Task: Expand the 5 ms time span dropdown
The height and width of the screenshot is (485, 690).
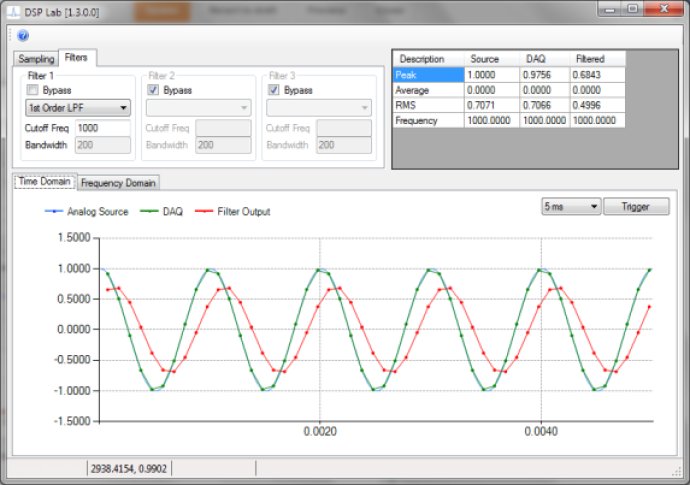Action: pyautogui.click(x=571, y=206)
